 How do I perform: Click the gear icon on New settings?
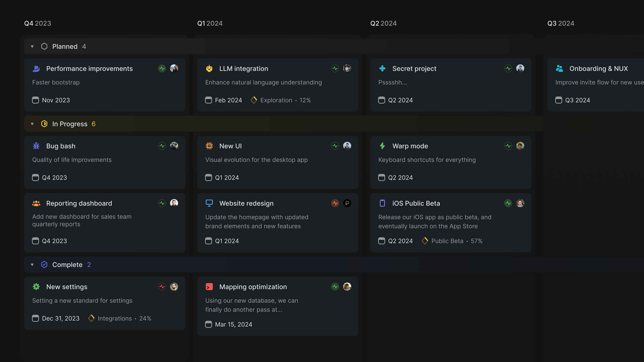click(36, 287)
